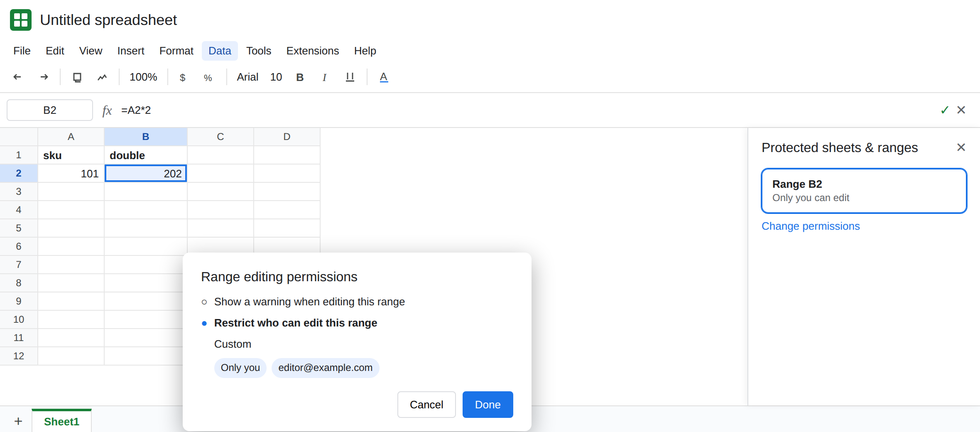Open the Custom permissions dropdown

pyautogui.click(x=233, y=344)
